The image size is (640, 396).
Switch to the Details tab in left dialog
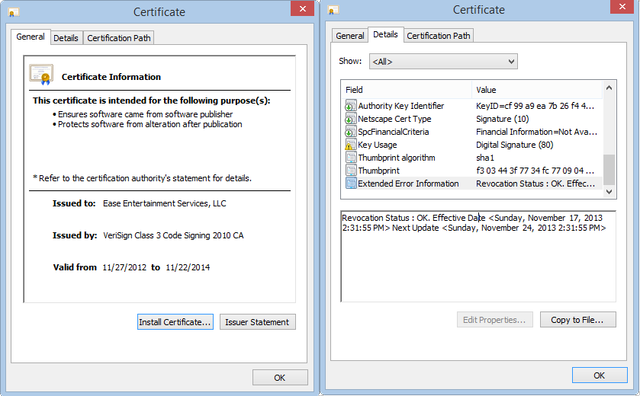click(66, 38)
